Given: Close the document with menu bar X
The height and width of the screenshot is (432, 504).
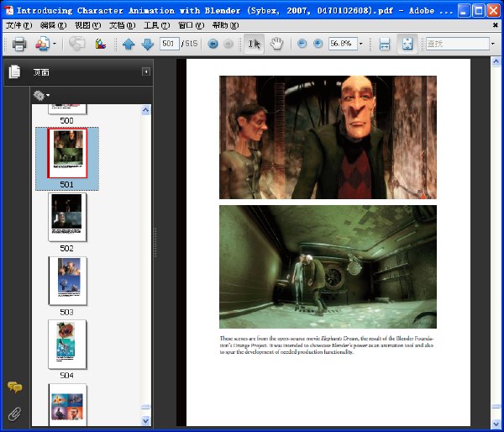Looking at the screenshot, I should (496, 25).
